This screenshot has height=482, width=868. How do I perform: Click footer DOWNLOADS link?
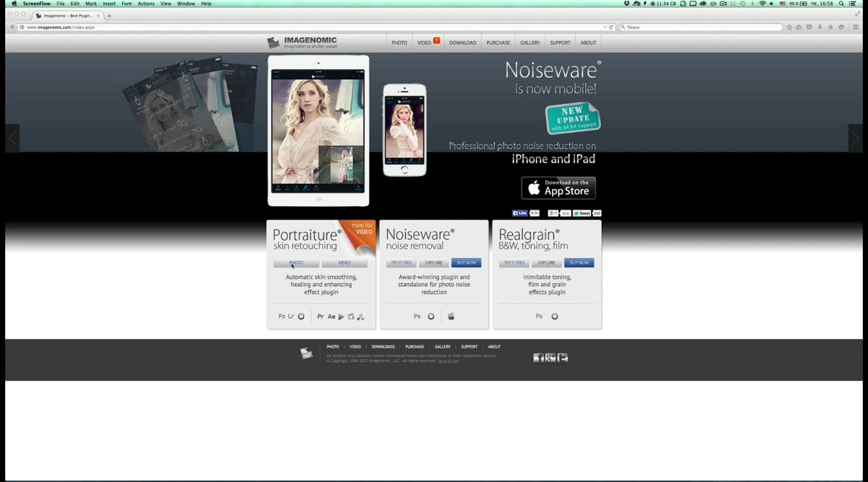pos(383,347)
